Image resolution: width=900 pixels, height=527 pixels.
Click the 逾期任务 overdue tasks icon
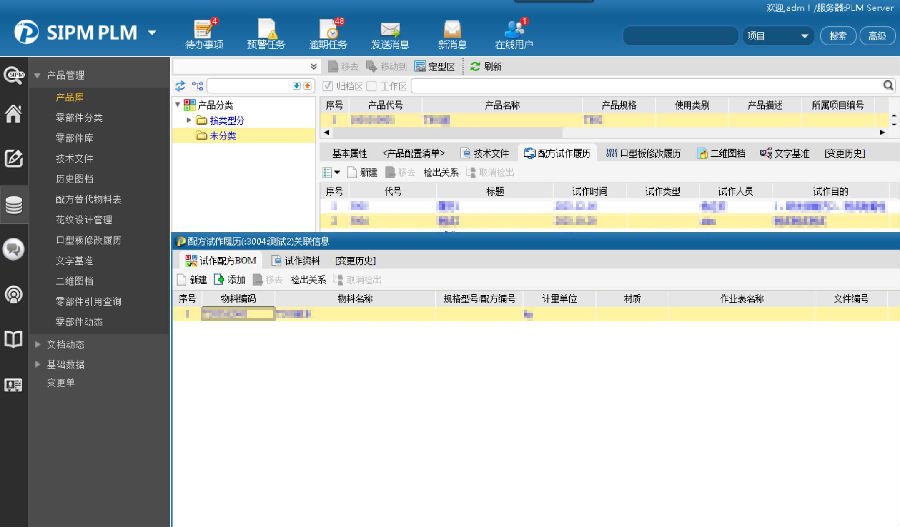[328, 30]
